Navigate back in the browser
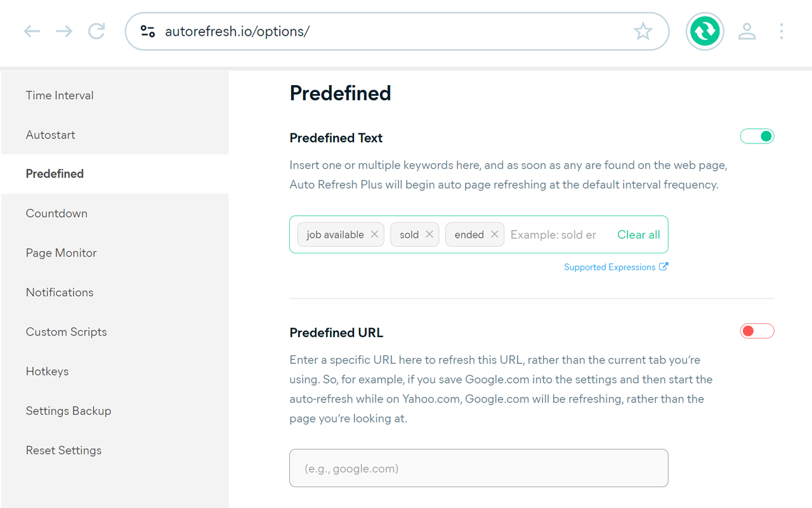Screen dimensions: 812x508 tap(32, 31)
